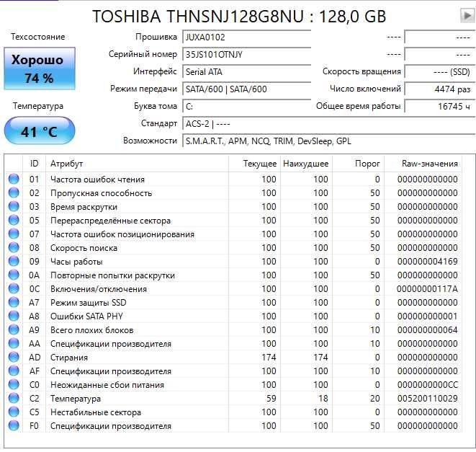Click the status circle for Время раскрутки
The height and width of the screenshot is (452, 476).
click(14, 206)
